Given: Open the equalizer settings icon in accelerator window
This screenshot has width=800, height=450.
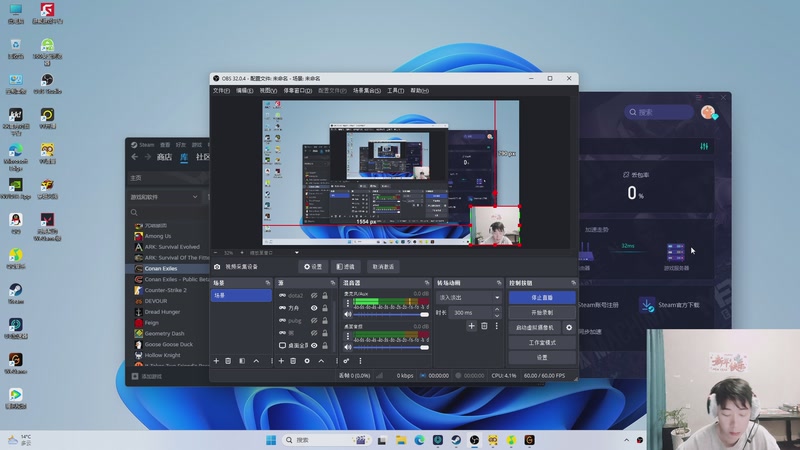Looking at the screenshot, I should [704, 146].
